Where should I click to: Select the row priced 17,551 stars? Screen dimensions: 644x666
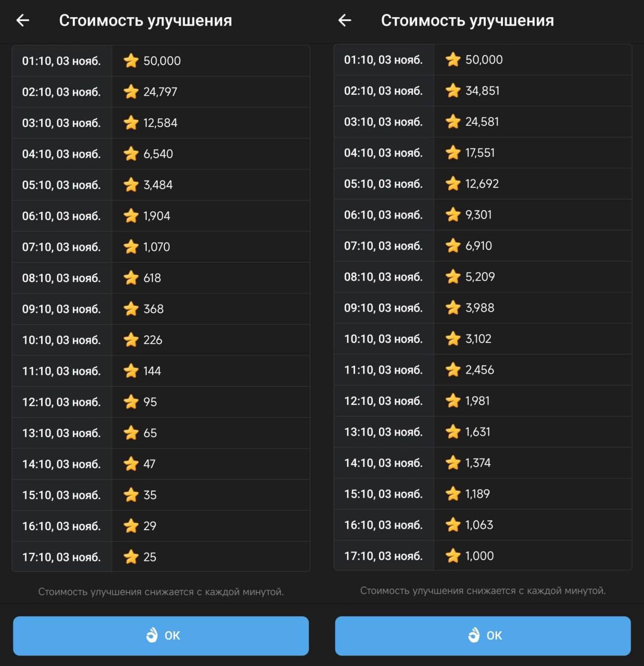(x=482, y=153)
